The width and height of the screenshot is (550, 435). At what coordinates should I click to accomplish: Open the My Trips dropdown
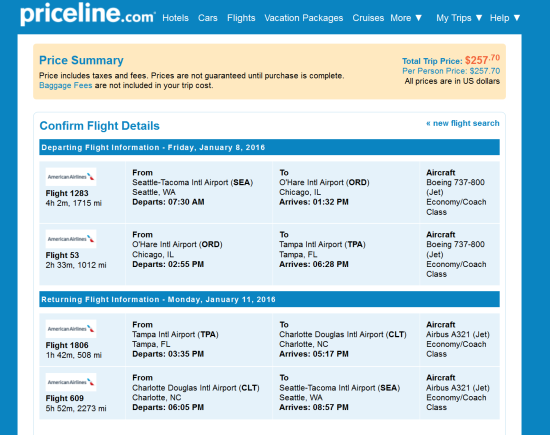(x=459, y=18)
